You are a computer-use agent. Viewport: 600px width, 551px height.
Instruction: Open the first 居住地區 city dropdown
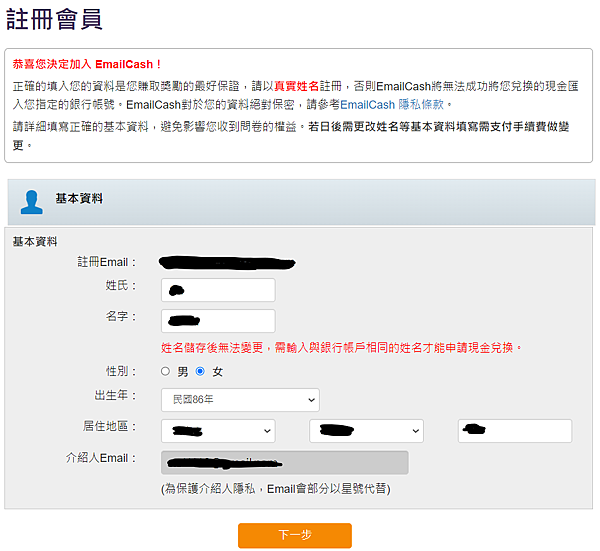(218, 431)
